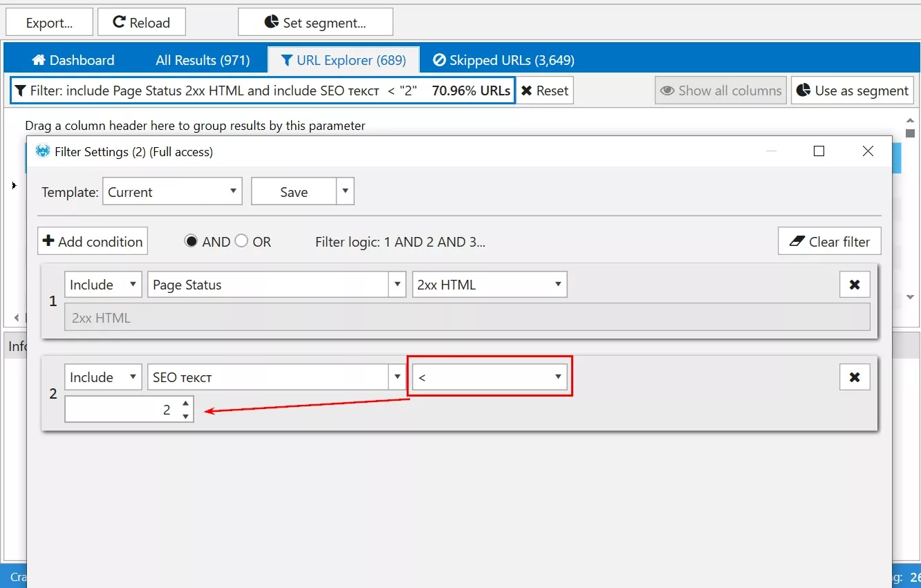Minimize the Filter Settings window
Viewport: 921px width, 588px height.
pos(772,151)
